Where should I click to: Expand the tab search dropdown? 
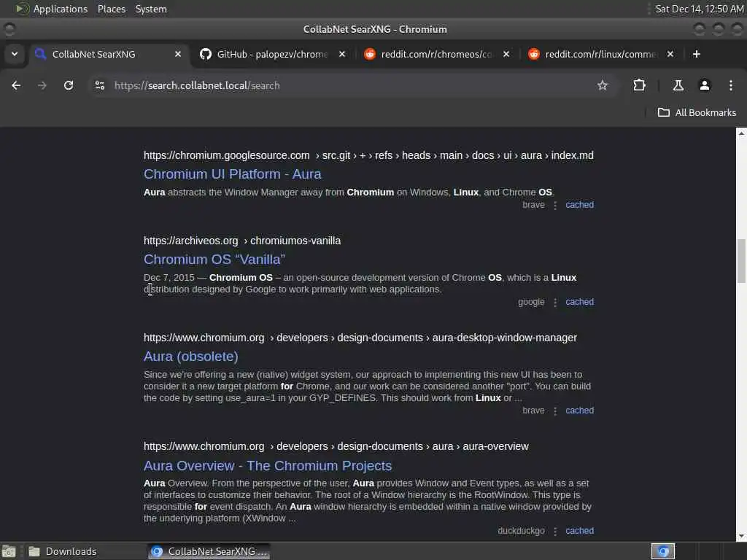point(15,54)
